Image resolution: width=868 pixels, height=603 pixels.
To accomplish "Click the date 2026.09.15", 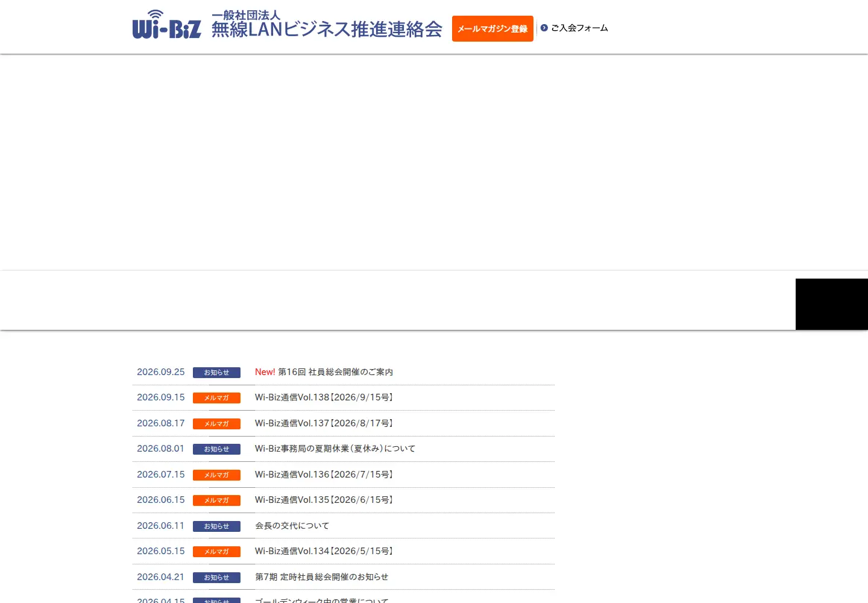I will tap(161, 397).
